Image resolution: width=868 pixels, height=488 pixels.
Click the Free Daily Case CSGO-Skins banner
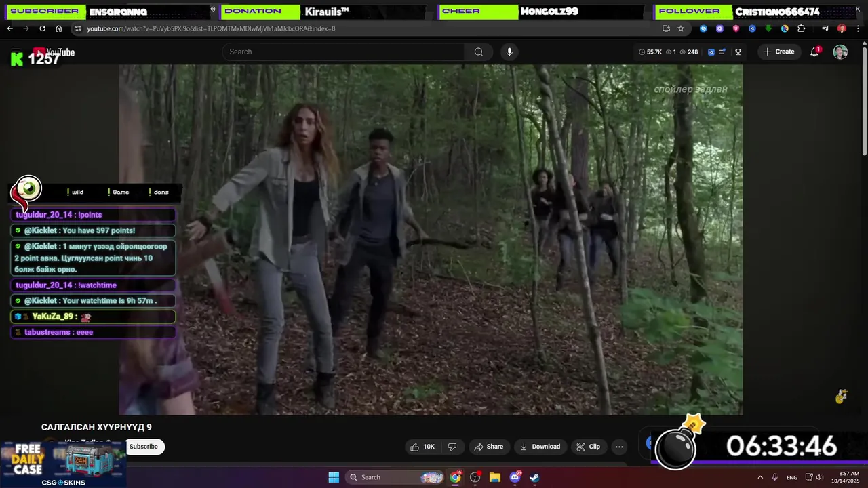pyautogui.click(x=62, y=465)
